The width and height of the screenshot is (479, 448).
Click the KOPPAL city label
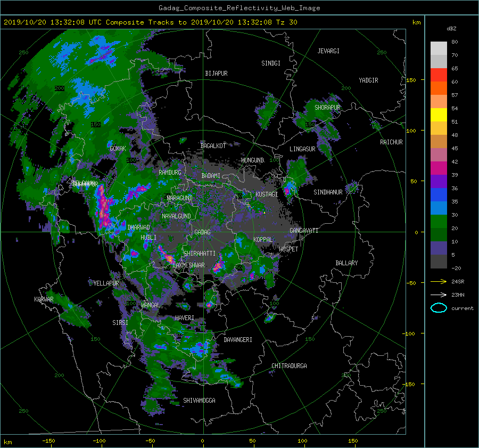(263, 240)
